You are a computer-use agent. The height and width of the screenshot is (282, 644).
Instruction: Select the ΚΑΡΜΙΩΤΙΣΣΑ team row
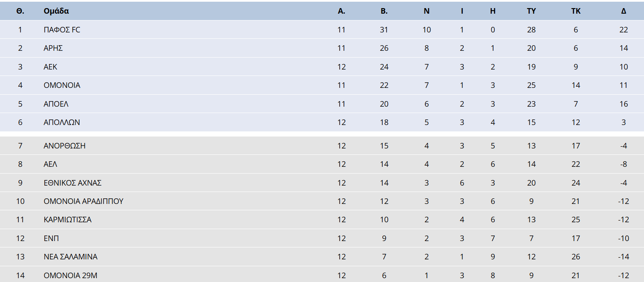click(x=322, y=220)
